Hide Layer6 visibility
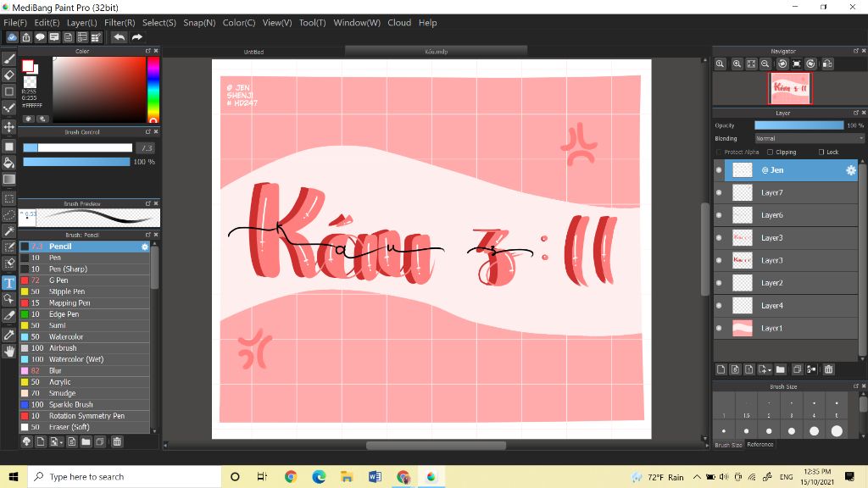868x488 pixels. tap(719, 215)
